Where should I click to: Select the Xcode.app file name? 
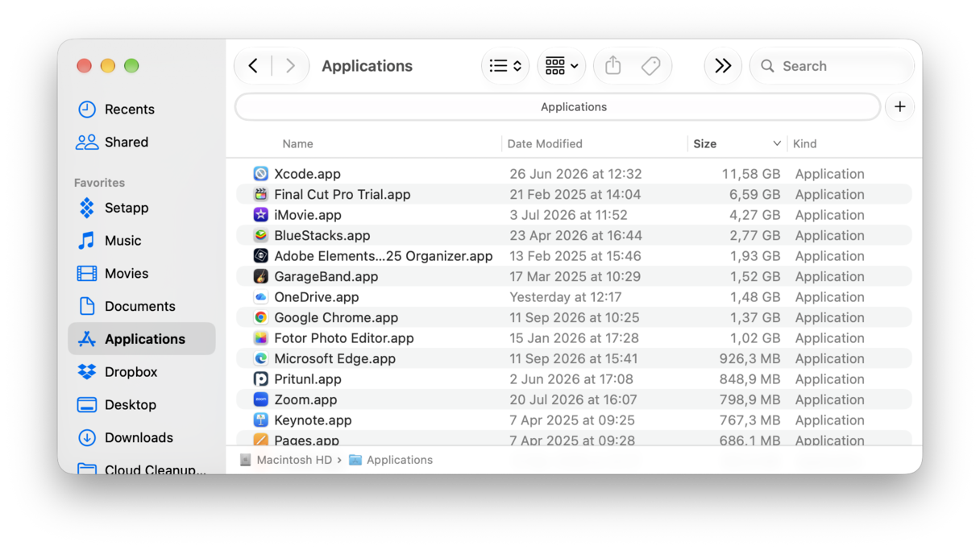307,174
